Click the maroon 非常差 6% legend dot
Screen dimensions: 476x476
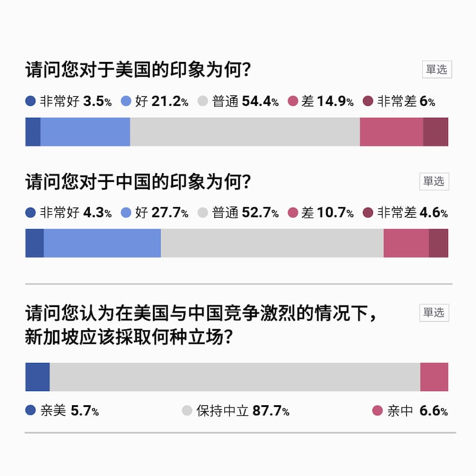pos(368,102)
